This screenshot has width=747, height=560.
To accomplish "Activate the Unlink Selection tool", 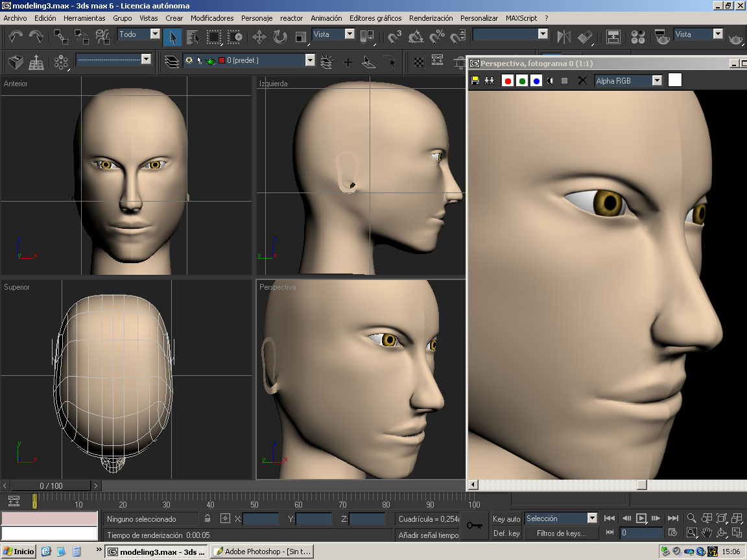I will (82, 37).
